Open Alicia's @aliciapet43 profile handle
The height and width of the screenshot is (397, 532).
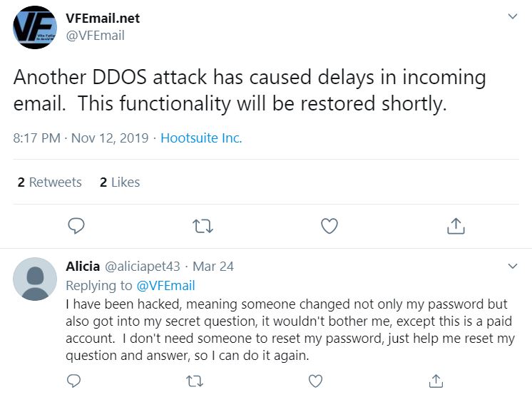pyautogui.click(x=143, y=267)
